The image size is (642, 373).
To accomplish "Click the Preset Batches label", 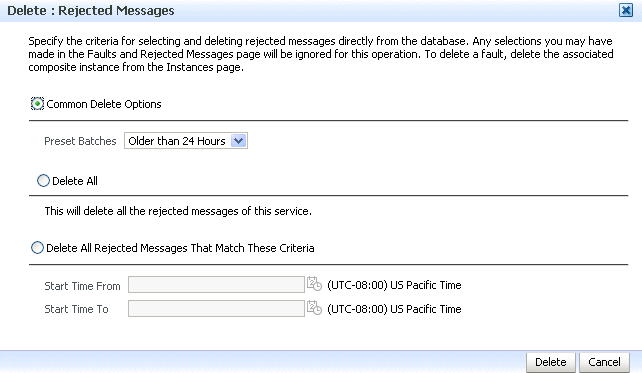I will pyautogui.click(x=80, y=141).
